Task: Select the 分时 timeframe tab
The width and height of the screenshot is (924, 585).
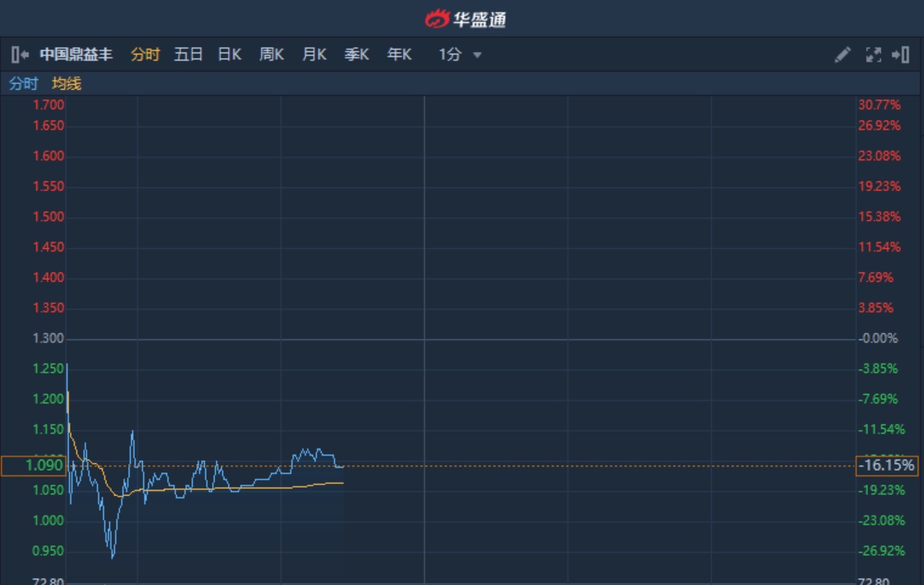Action: coord(145,54)
